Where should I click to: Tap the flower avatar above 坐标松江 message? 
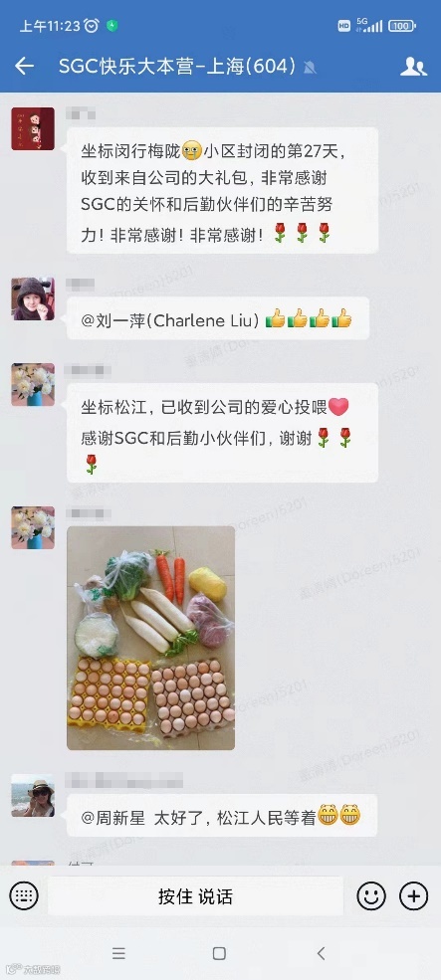click(x=33, y=384)
